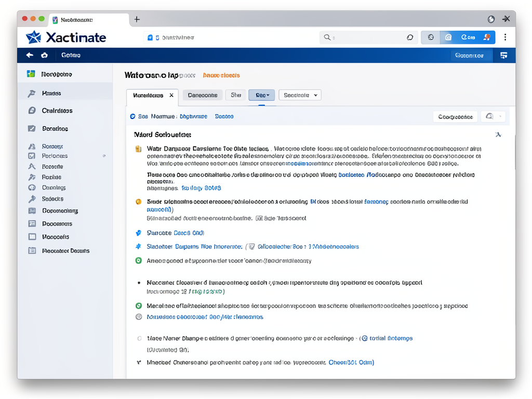The height and width of the screenshot is (399, 532).
Task: Switch to the "She" tab
Action: click(x=236, y=95)
